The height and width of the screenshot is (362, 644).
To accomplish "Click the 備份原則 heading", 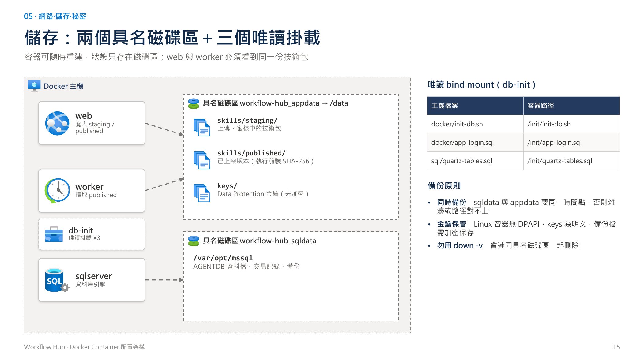I will point(444,185).
